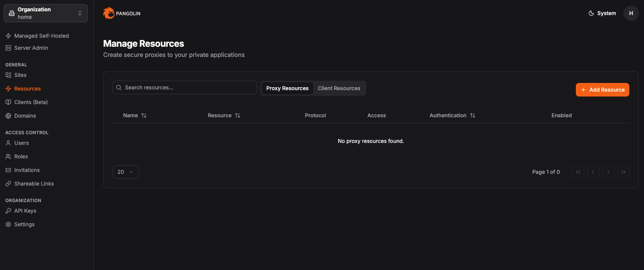
Task: Open Shareable Links in the sidebar
Action: (x=34, y=184)
